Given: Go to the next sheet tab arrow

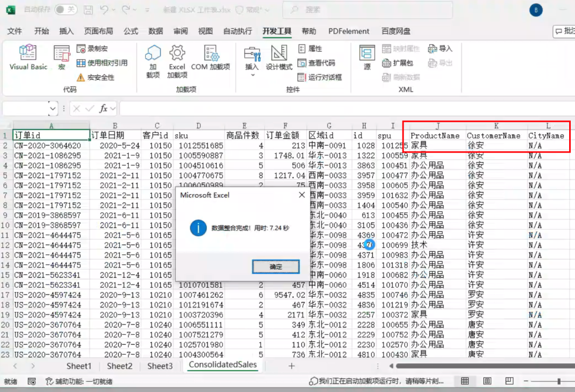Looking at the screenshot, I should click(x=33, y=365).
